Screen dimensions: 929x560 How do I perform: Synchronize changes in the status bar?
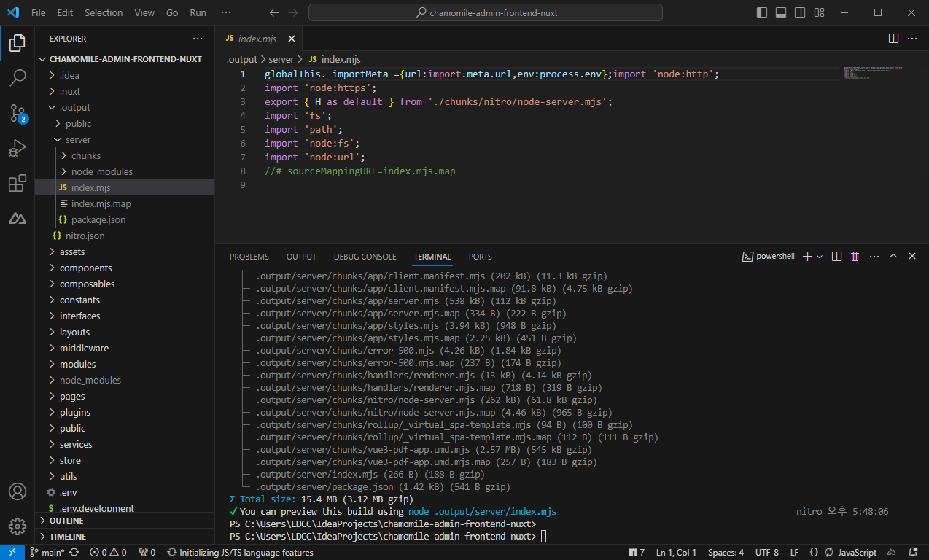point(74,553)
